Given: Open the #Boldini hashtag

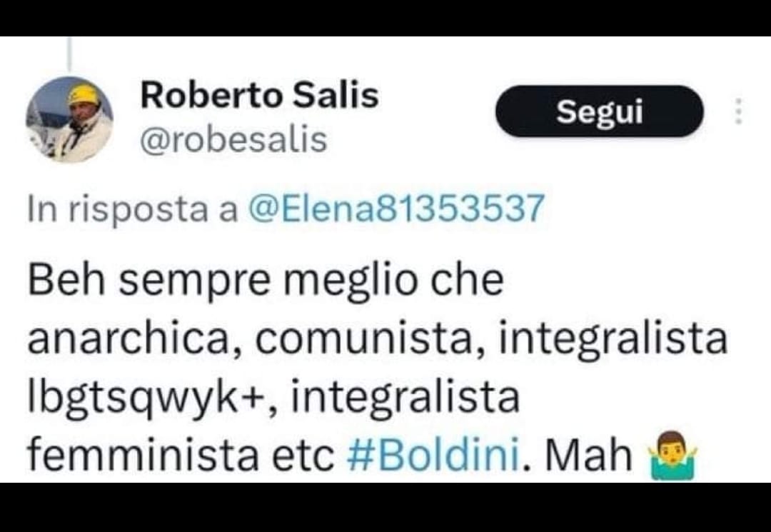Looking at the screenshot, I should point(433,456).
